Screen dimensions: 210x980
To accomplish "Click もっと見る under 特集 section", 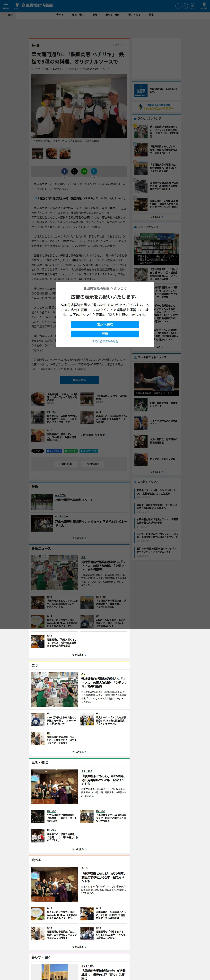I will 79,538.
